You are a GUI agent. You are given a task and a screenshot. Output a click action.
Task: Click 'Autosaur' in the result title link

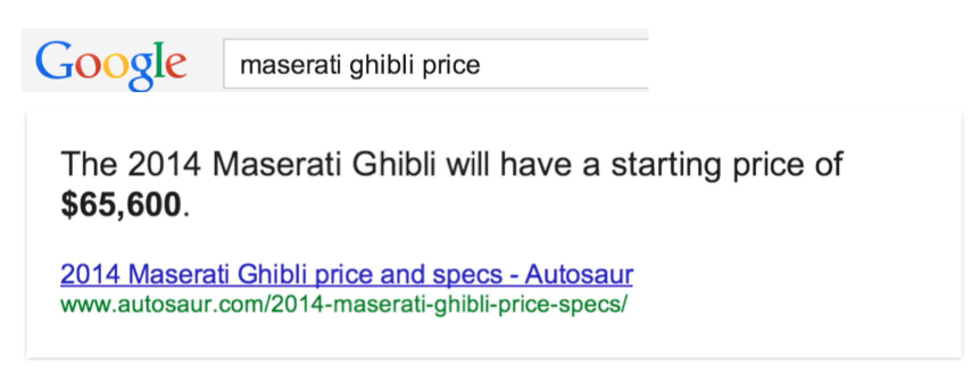pos(579,275)
